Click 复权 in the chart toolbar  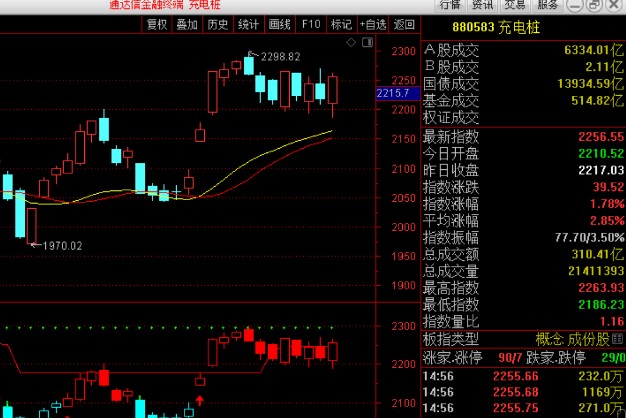point(156,25)
